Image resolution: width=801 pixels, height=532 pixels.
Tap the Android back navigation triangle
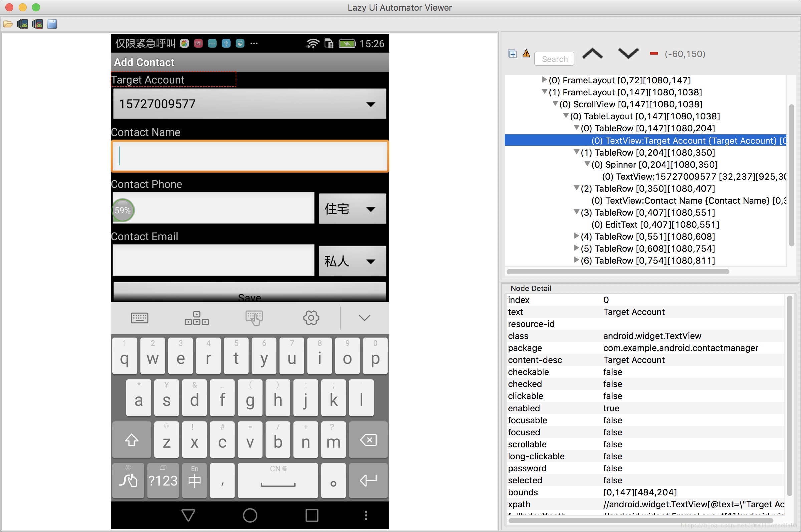pyautogui.click(x=188, y=515)
